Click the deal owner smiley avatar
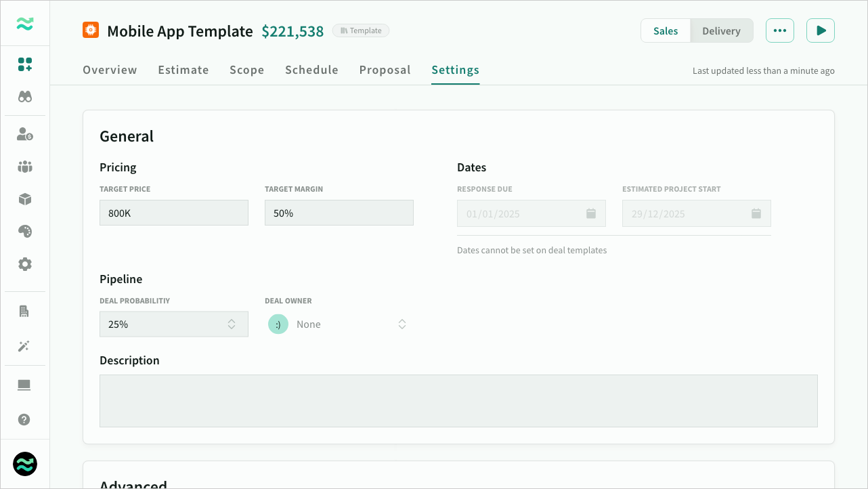Viewport: 868px width, 489px height. point(278,324)
